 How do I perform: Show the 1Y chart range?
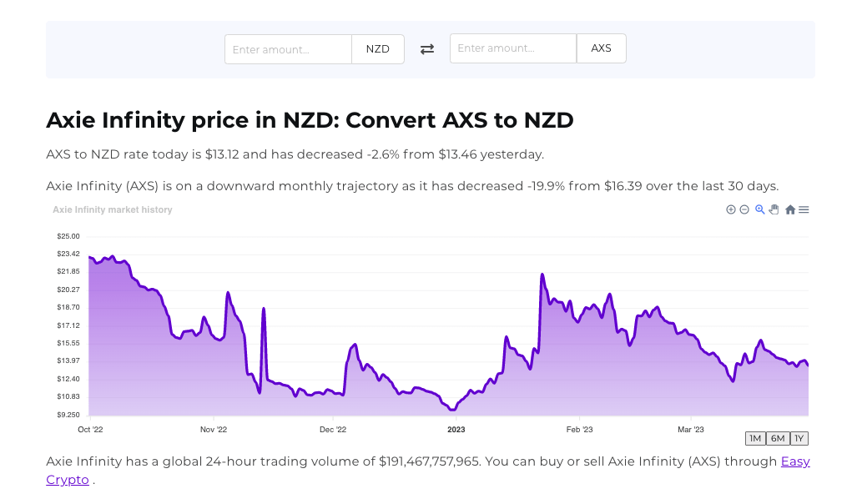click(x=799, y=438)
